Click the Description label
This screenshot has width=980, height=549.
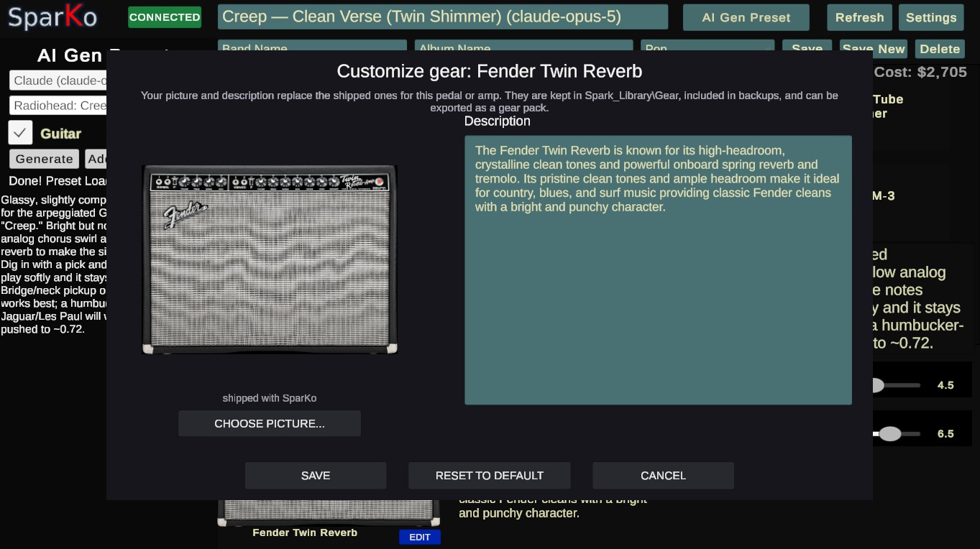point(497,121)
